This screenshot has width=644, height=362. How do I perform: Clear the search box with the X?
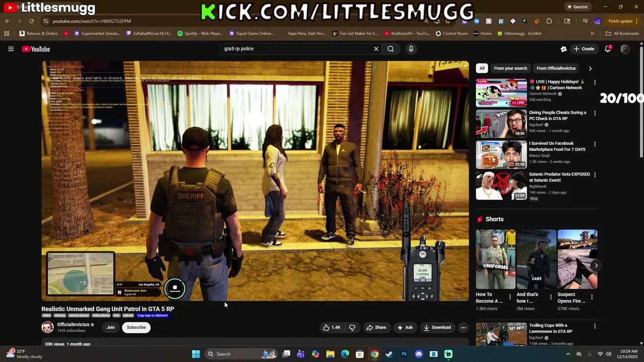tap(376, 49)
